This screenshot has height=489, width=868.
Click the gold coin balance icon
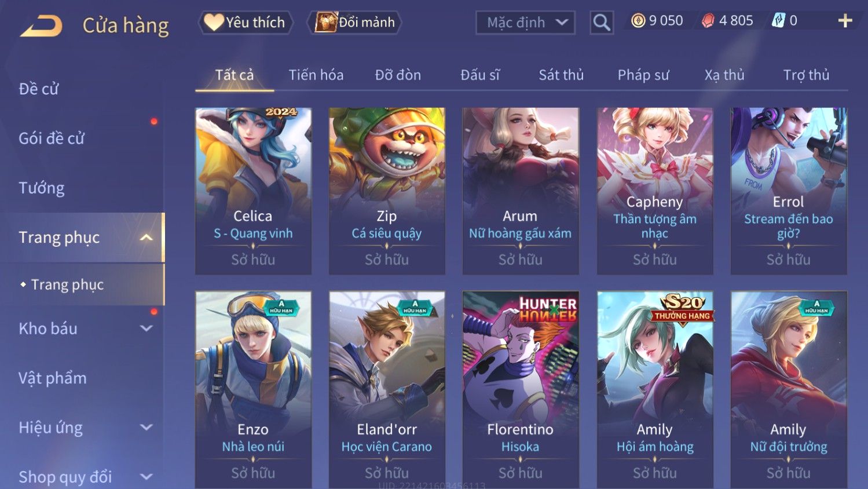(x=638, y=21)
